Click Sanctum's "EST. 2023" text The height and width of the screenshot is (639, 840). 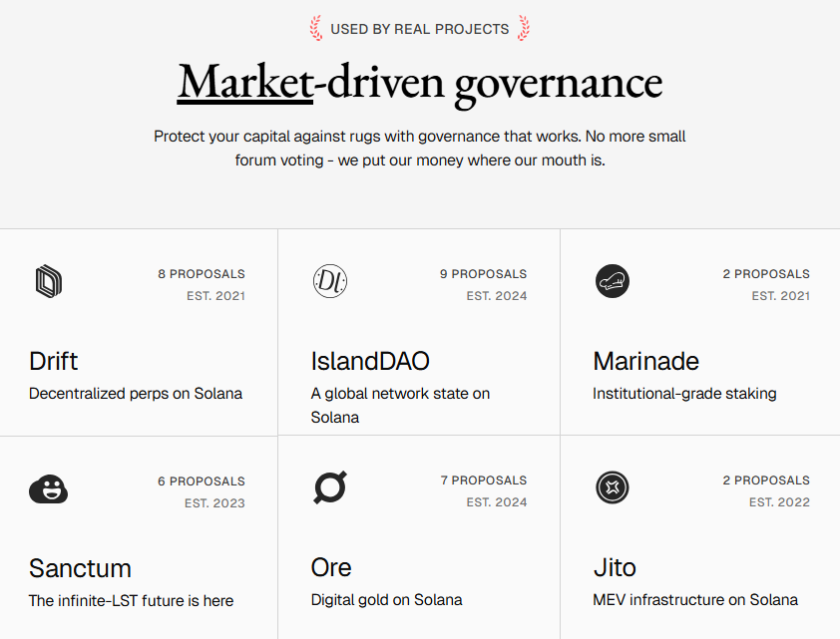coord(214,503)
